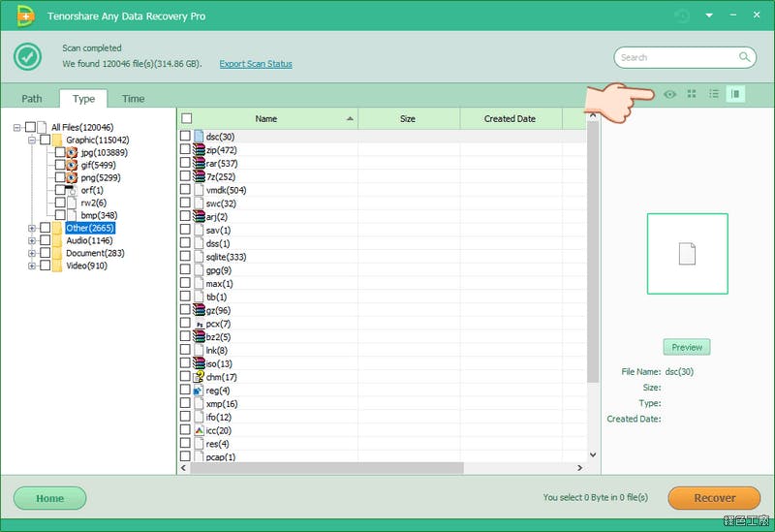Screen dimensions: 775x532
Task: Expand the Document(283) tree node
Action: tap(32, 253)
